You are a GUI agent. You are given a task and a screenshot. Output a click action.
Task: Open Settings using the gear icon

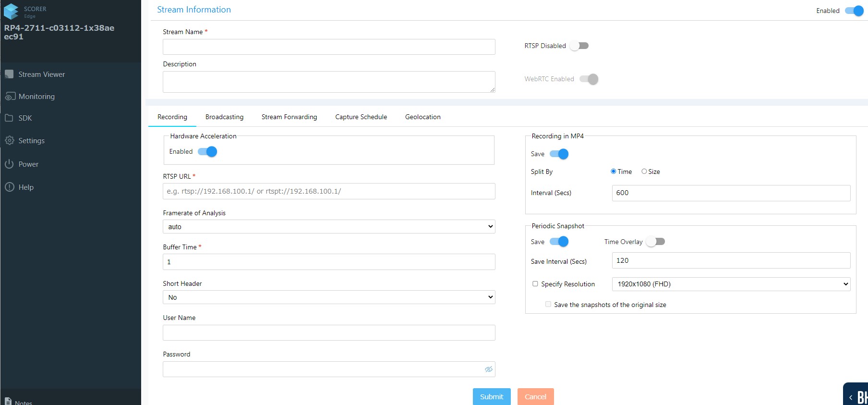coord(10,140)
